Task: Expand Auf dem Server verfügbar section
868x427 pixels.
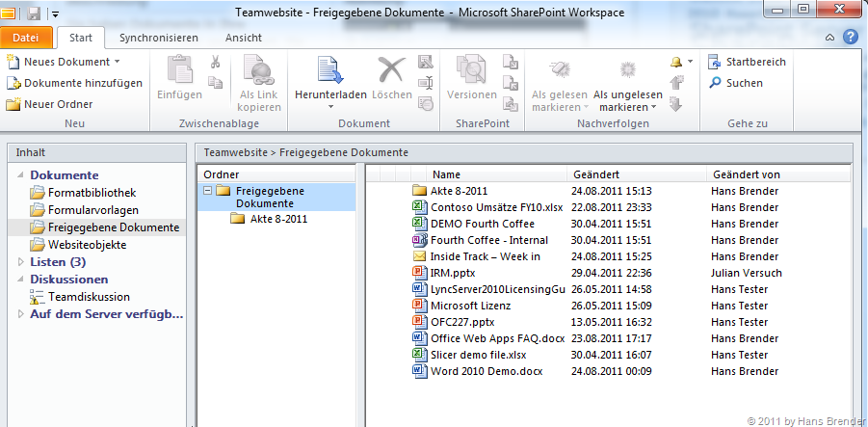Action: [x=22, y=314]
